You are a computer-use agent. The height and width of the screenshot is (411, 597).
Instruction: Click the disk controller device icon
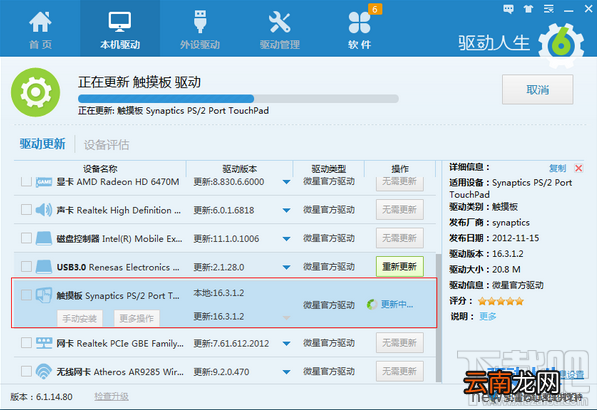point(44,238)
